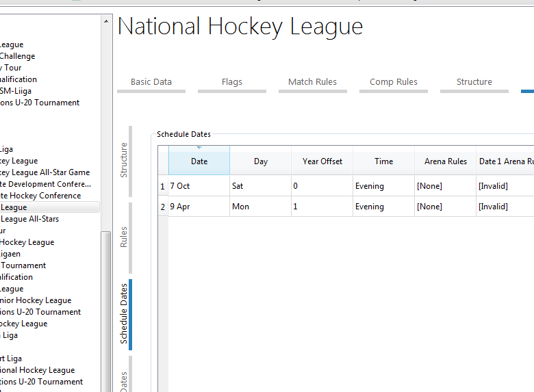534x392 pixels.
Task: Select 'igaen' list item
Action: (10, 254)
